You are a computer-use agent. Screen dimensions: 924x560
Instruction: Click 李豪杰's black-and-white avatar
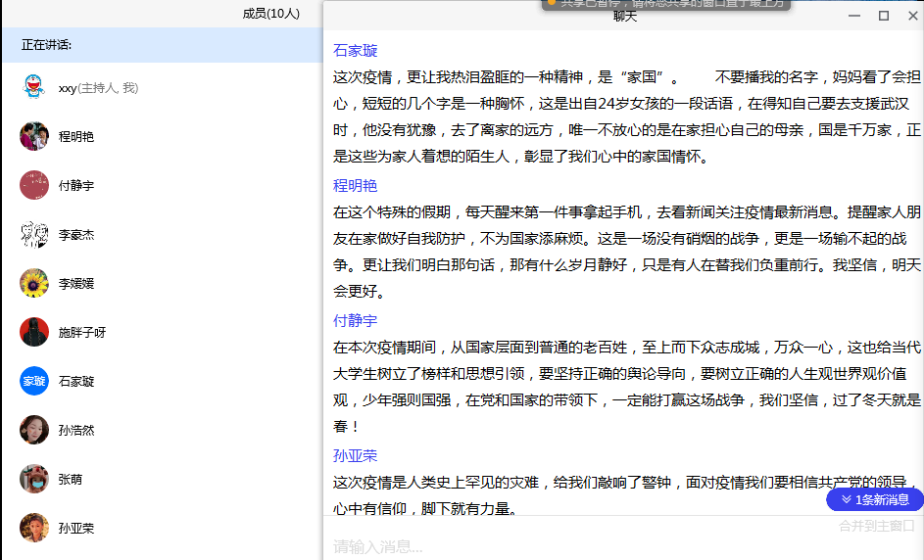(34, 234)
